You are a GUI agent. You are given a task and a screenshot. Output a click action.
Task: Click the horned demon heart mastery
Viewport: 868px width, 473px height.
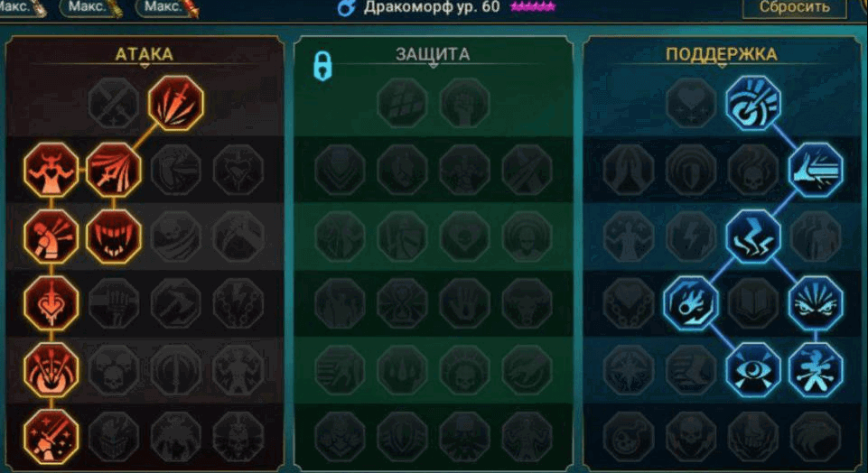(x=51, y=170)
